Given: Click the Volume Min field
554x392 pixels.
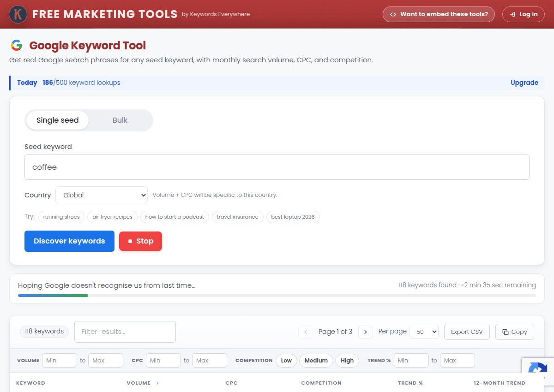Looking at the screenshot, I should tap(60, 361).
